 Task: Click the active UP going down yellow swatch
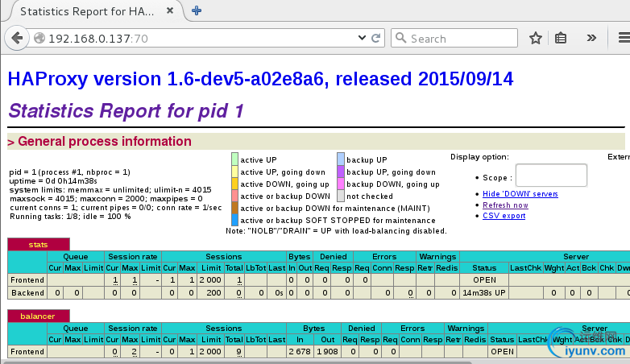click(235, 172)
